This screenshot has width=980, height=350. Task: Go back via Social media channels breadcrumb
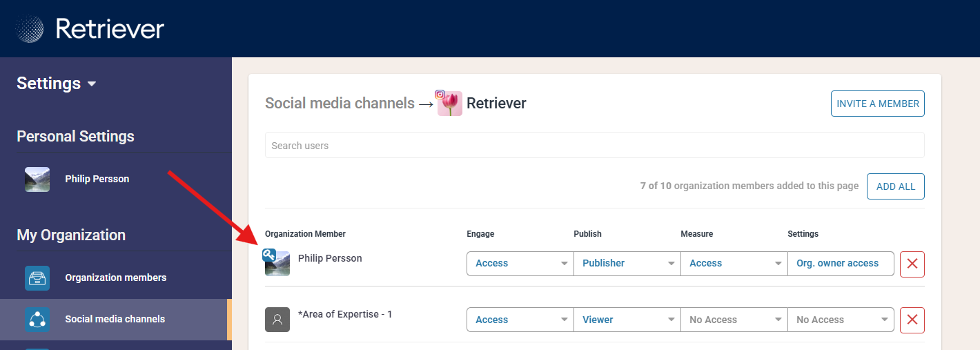[x=340, y=104]
